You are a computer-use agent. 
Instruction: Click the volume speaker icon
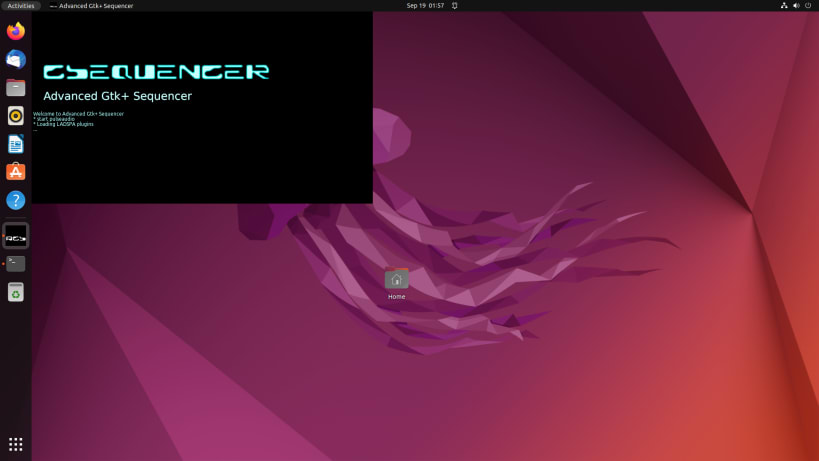click(x=796, y=6)
